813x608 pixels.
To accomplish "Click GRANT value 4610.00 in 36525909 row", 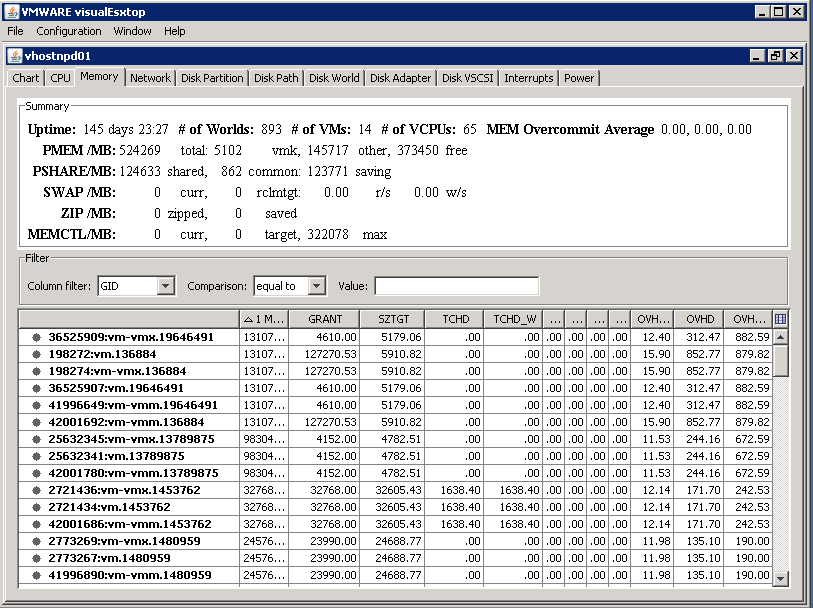I will tap(336, 337).
